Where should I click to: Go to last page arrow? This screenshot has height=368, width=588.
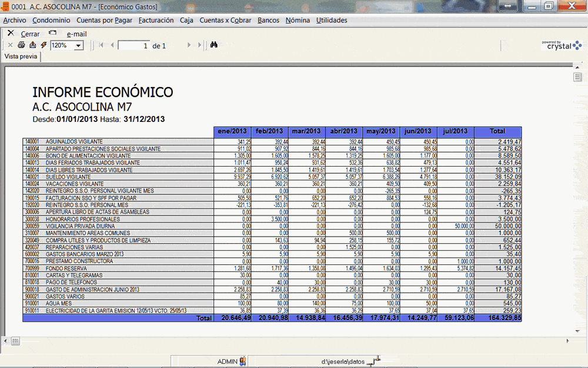coord(199,45)
